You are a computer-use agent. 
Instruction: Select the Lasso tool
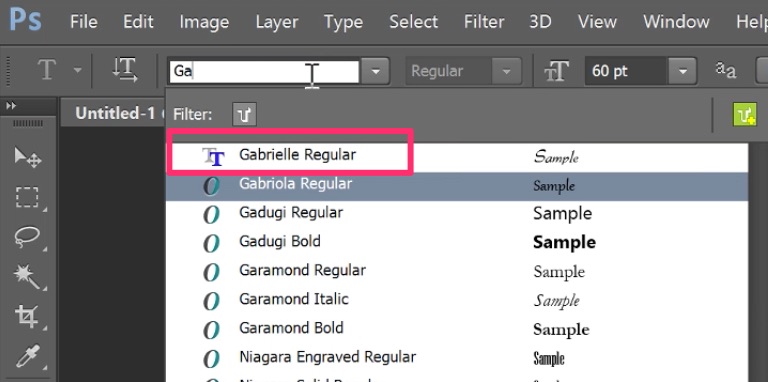pyautogui.click(x=27, y=237)
